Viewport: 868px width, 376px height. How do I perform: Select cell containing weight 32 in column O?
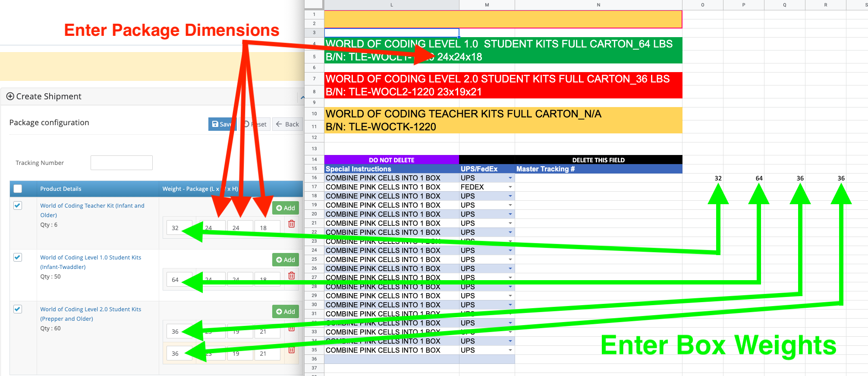click(x=703, y=178)
